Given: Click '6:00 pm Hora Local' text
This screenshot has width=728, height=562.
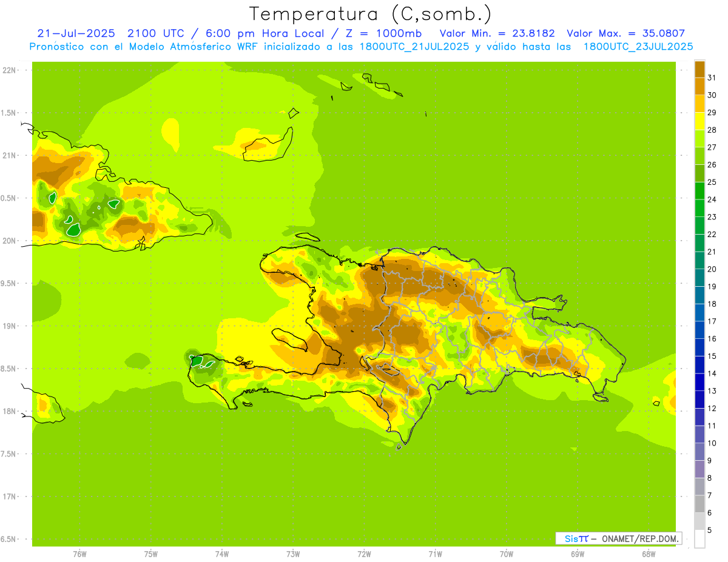Looking at the screenshot, I should click(x=264, y=34).
